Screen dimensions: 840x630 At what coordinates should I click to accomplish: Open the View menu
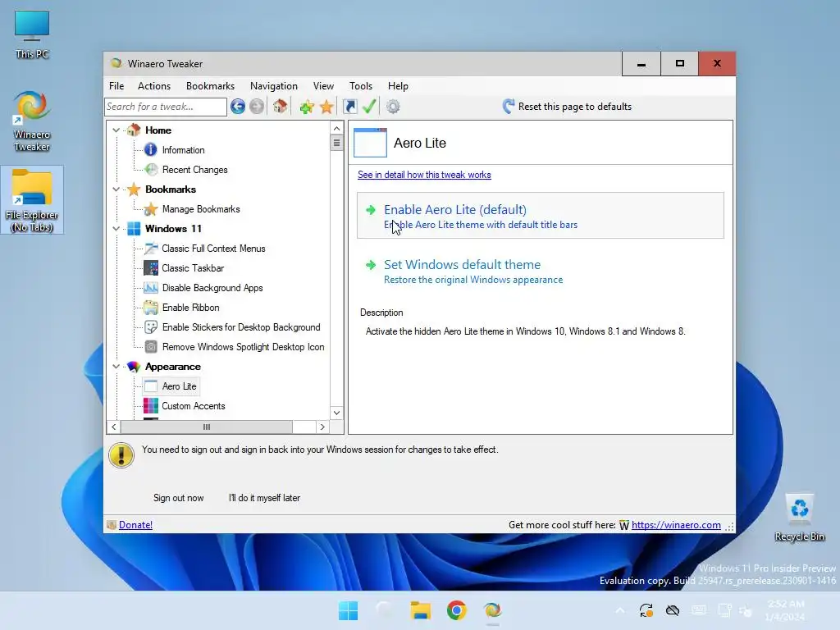323,85
